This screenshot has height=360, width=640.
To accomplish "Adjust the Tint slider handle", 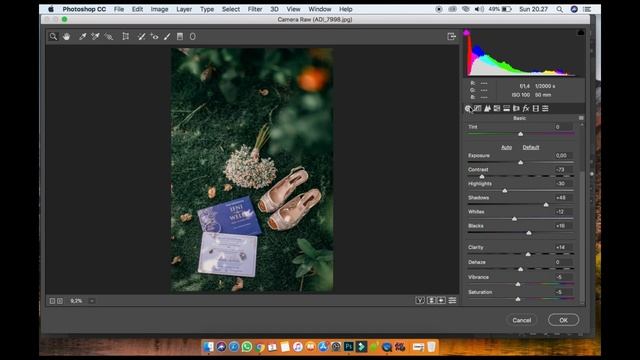I will click(520, 134).
